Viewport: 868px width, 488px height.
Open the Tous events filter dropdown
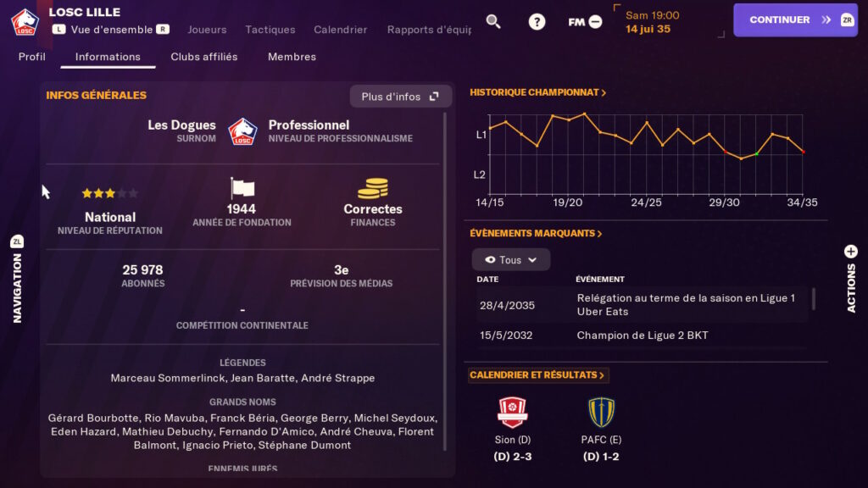pos(511,260)
